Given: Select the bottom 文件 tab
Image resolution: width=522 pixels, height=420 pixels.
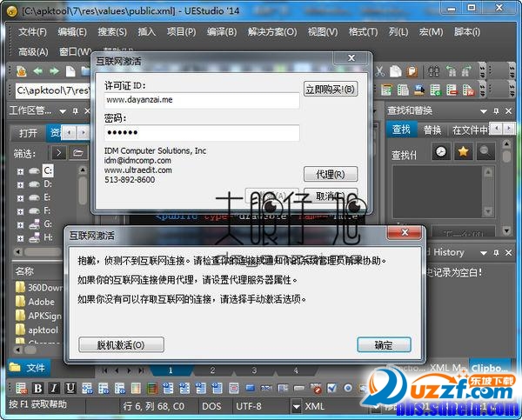Looking at the screenshot, I should click(28, 368).
